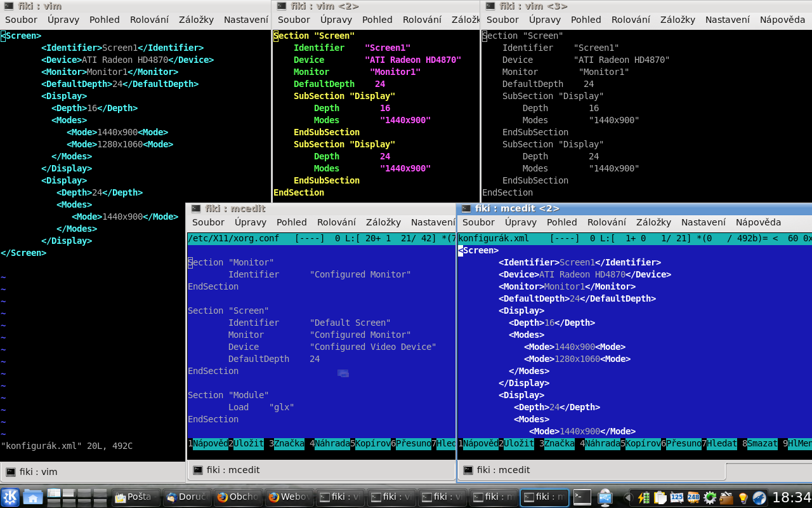Open the home folder icon in the panel
This screenshot has height=508, width=812.
[x=32, y=497]
